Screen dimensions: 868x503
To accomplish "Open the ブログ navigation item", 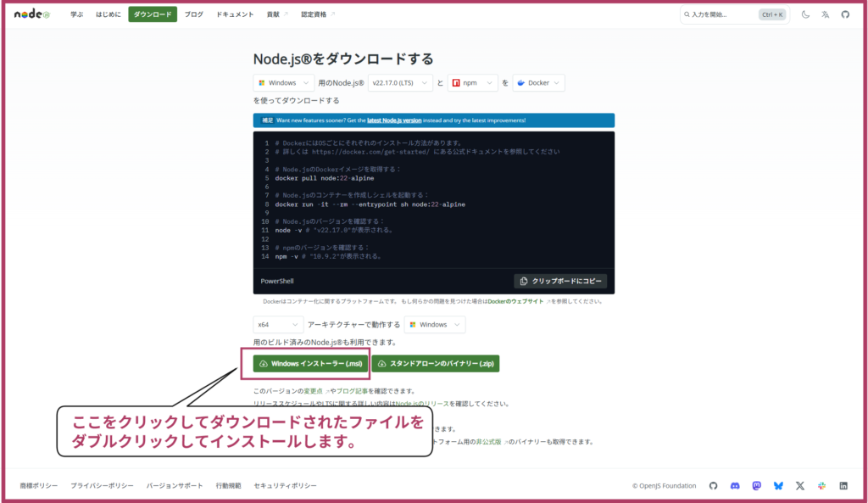I will coord(194,14).
